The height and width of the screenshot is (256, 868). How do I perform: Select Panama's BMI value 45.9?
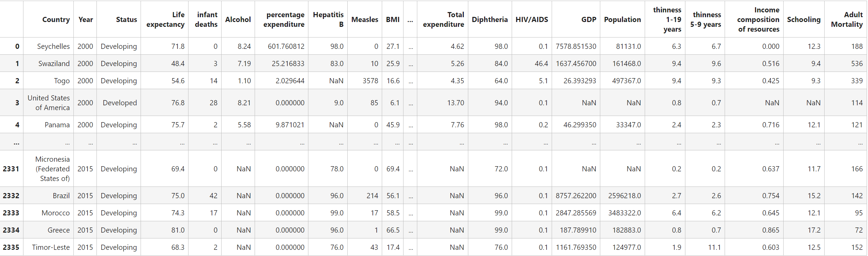pyautogui.click(x=393, y=125)
